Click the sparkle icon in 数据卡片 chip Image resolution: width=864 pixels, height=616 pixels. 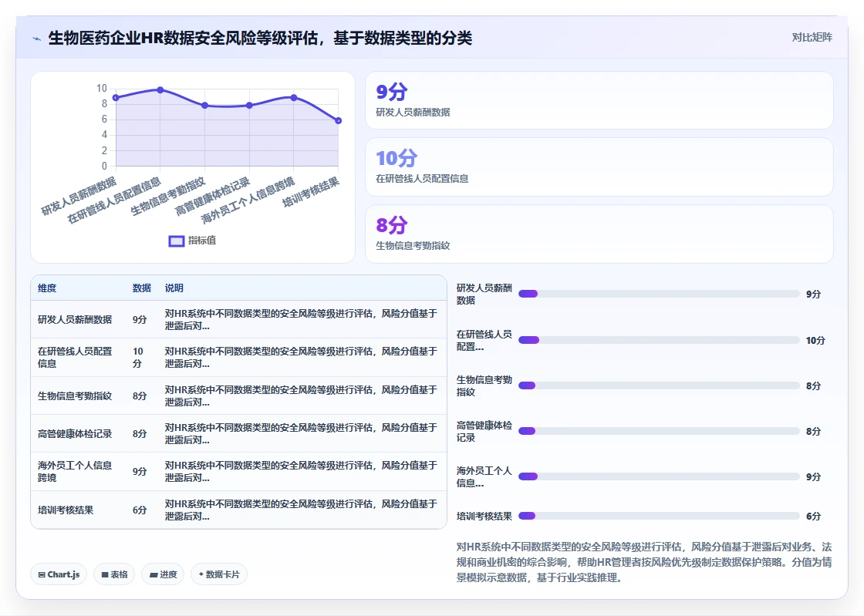coord(201,574)
